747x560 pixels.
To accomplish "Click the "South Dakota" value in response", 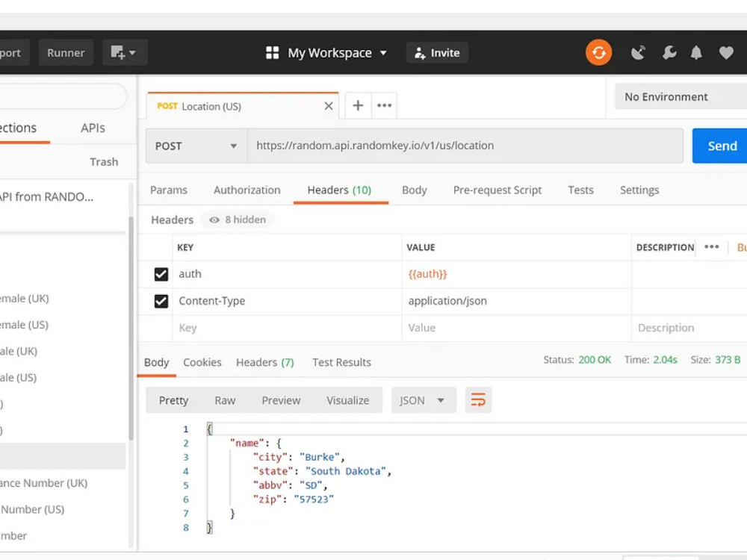I will [x=345, y=471].
